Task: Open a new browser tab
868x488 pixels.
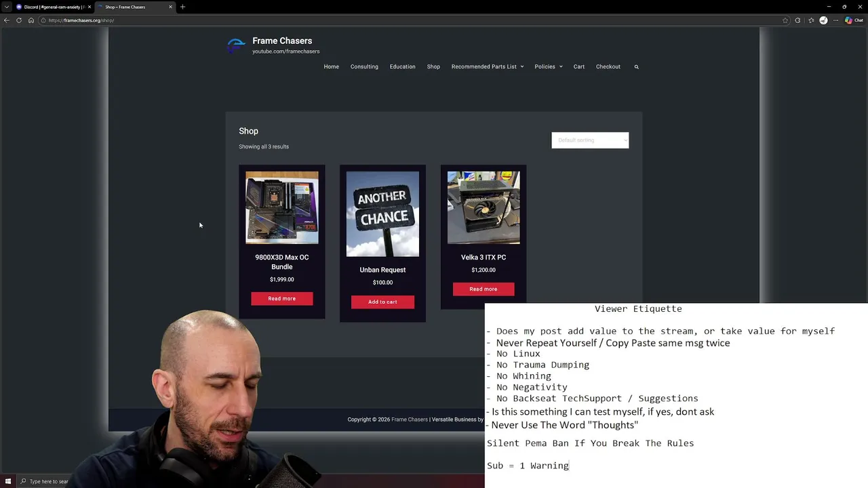Action: click(x=182, y=7)
